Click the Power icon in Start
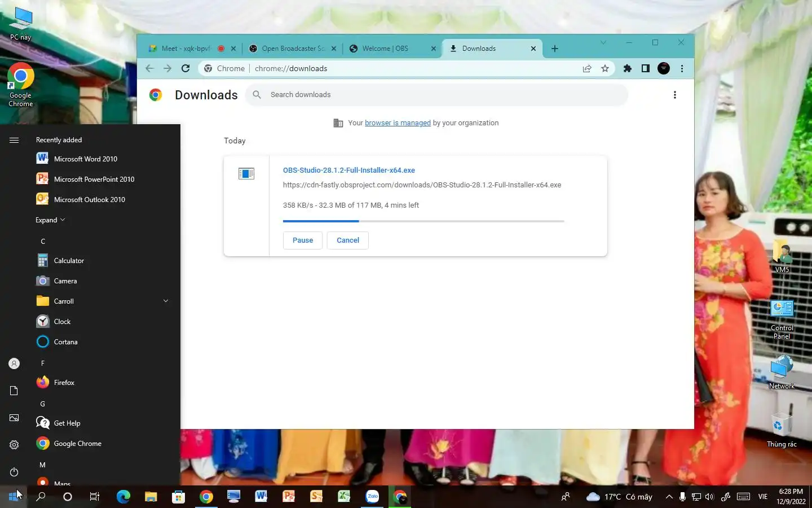Viewport: 812px width, 508px height. point(14,472)
